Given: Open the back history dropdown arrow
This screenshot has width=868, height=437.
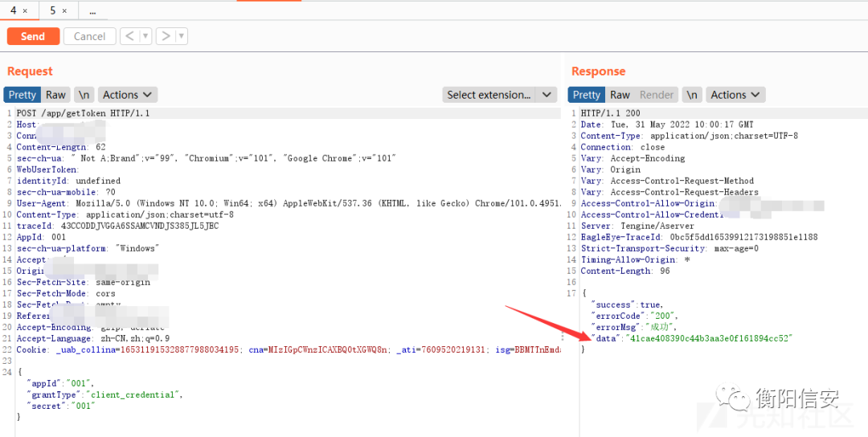Looking at the screenshot, I should pyautogui.click(x=145, y=36).
